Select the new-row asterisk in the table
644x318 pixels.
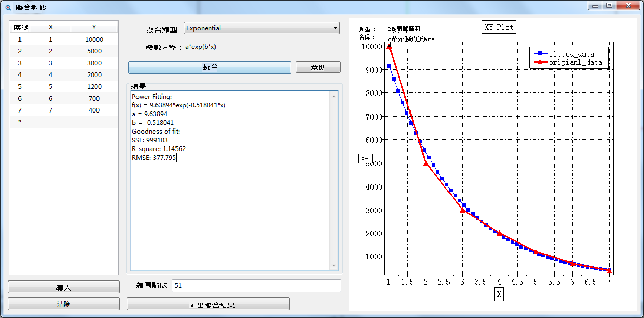[x=19, y=122]
